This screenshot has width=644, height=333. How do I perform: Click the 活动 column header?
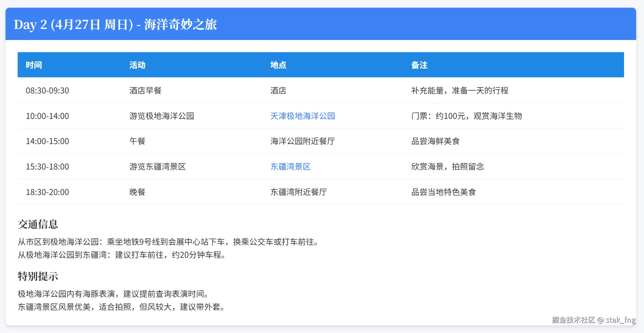137,65
